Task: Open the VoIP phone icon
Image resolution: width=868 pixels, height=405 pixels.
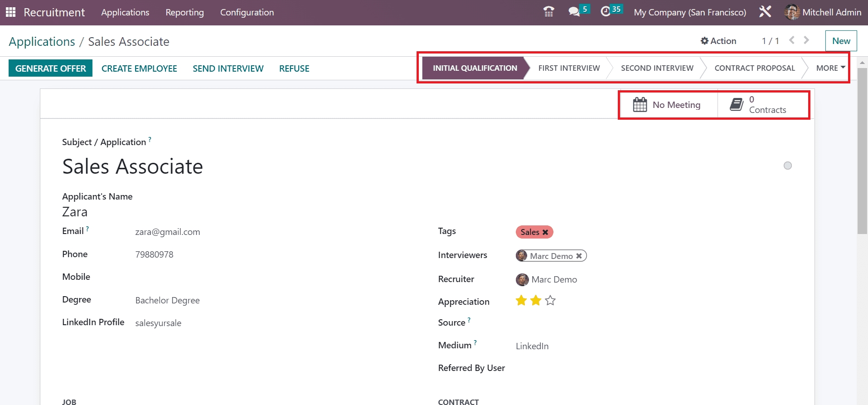Action: 548,12
